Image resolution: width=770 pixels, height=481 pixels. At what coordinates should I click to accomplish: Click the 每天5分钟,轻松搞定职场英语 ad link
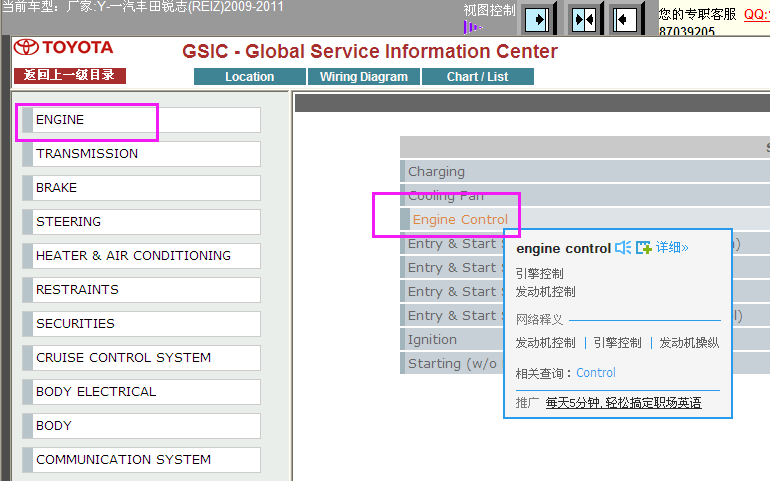[623, 403]
